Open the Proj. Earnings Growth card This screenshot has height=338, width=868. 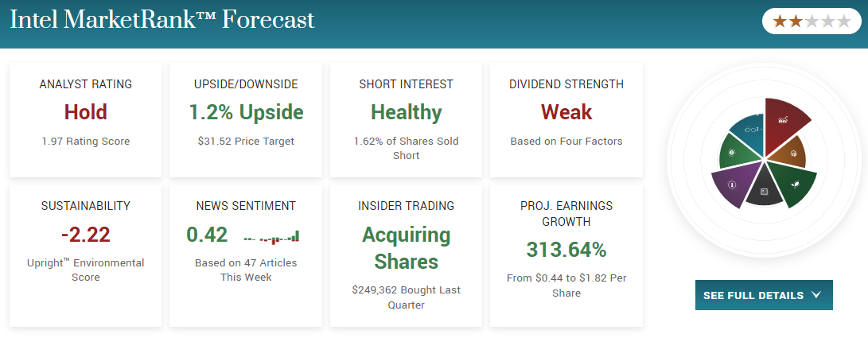pos(566,255)
